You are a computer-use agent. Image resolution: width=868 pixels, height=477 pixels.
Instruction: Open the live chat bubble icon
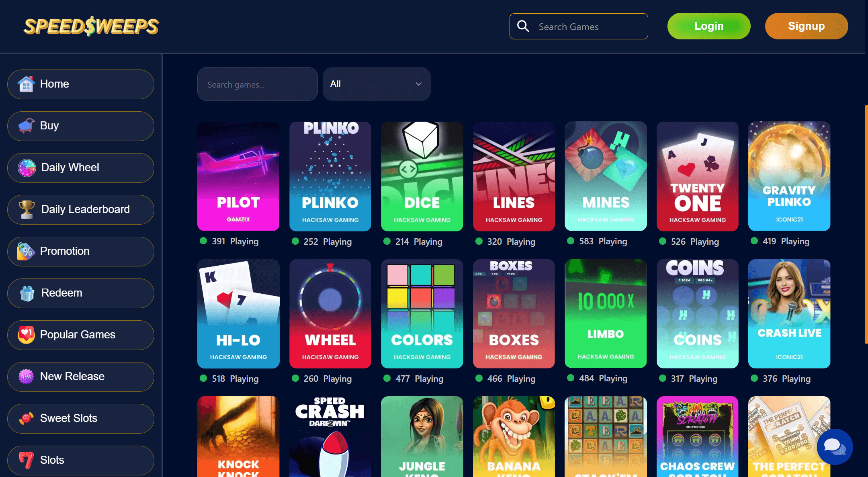point(835,446)
